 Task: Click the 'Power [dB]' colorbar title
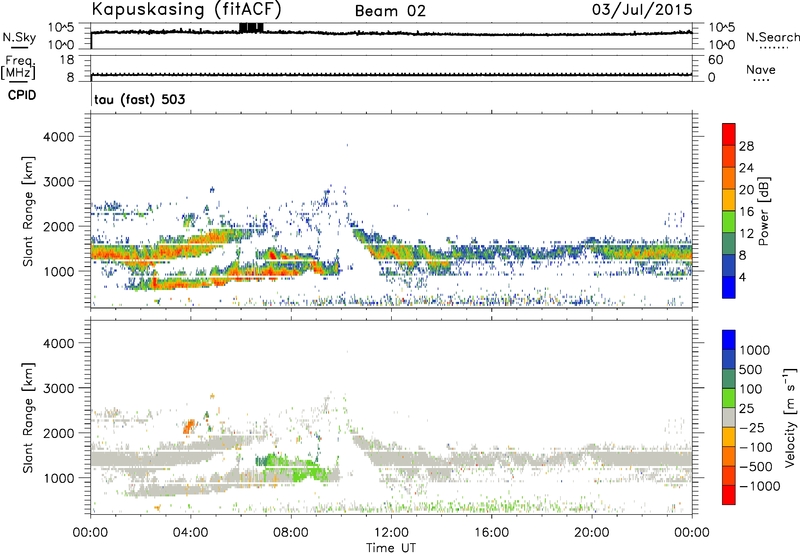(x=764, y=211)
